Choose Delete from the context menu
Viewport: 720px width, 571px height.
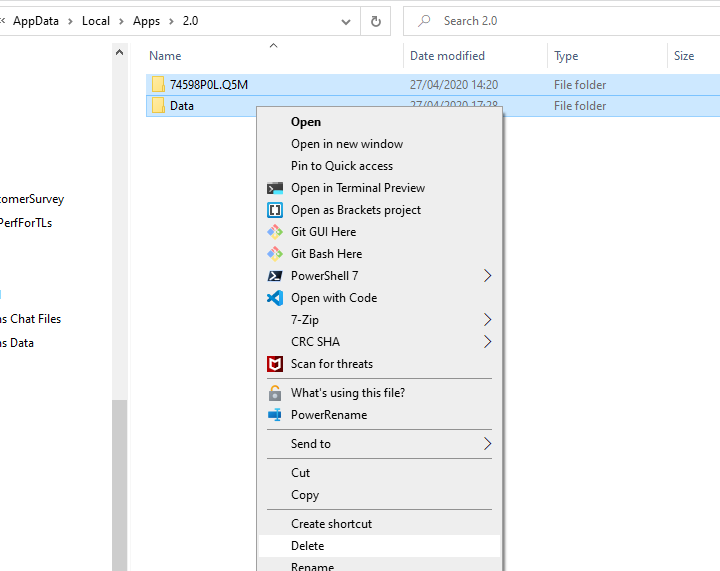tap(379, 546)
